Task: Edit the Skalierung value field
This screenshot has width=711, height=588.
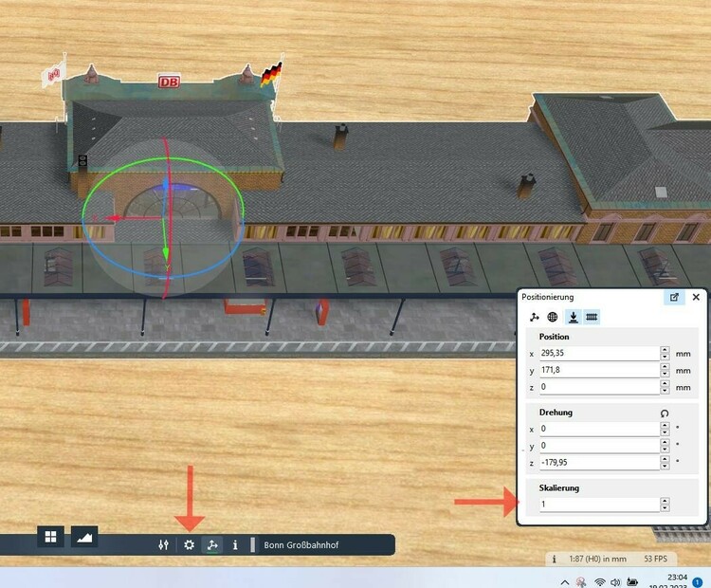Action: coord(599,504)
